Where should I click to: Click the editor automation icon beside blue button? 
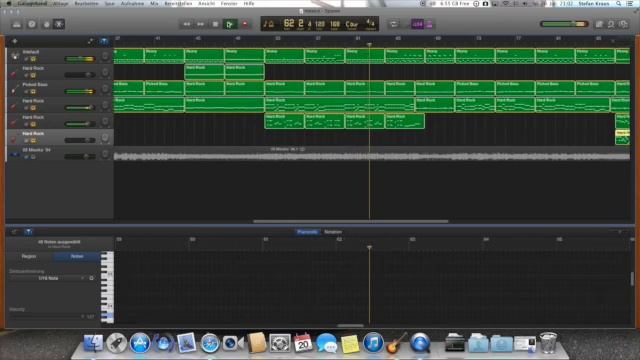coord(14,232)
